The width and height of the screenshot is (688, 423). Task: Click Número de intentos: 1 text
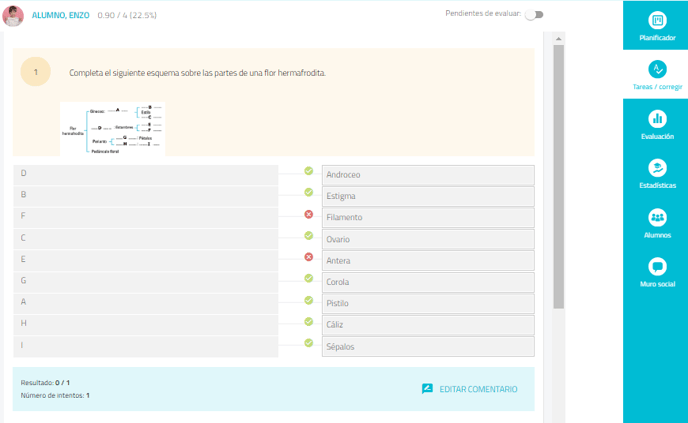(x=55, y=395)
